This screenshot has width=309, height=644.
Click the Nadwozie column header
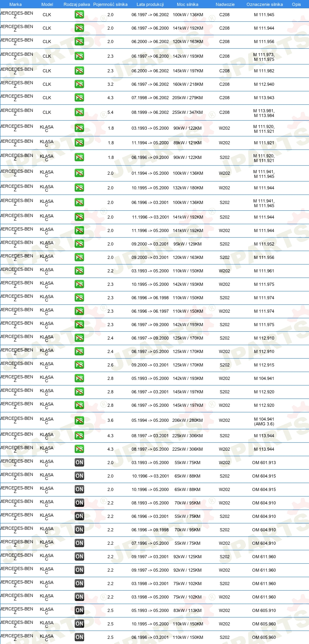click(225, 4)
